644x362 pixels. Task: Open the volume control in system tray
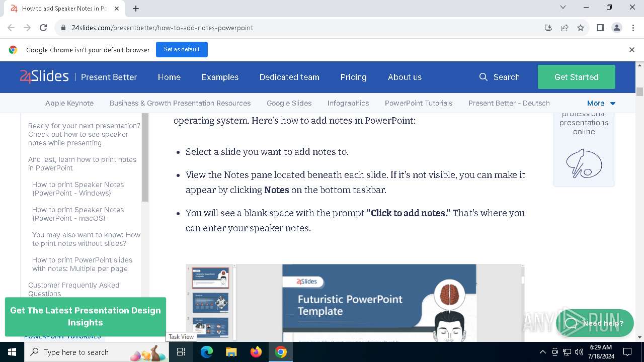tap(579, 352)
